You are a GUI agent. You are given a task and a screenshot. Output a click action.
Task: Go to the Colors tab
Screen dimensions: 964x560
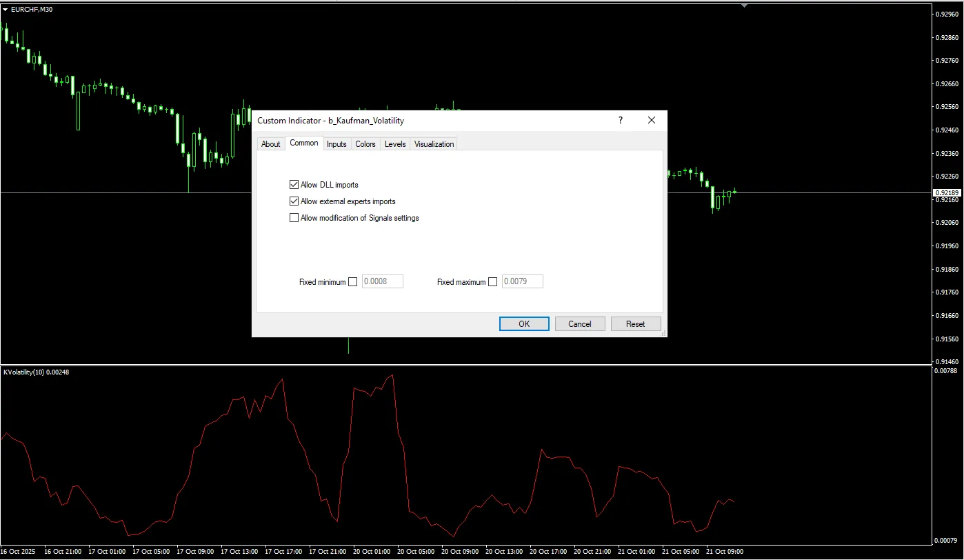[365, 144]
